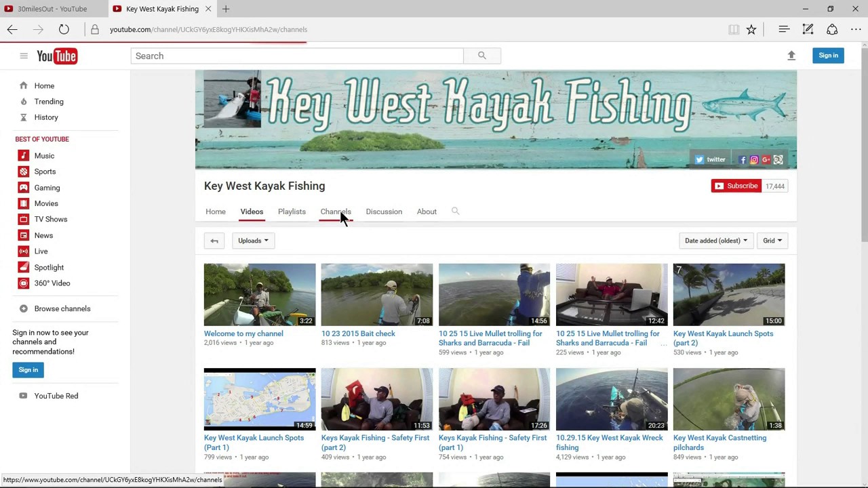Open a new browser tab
Viewport: 868px width, 488px height.
click(226, 9)
